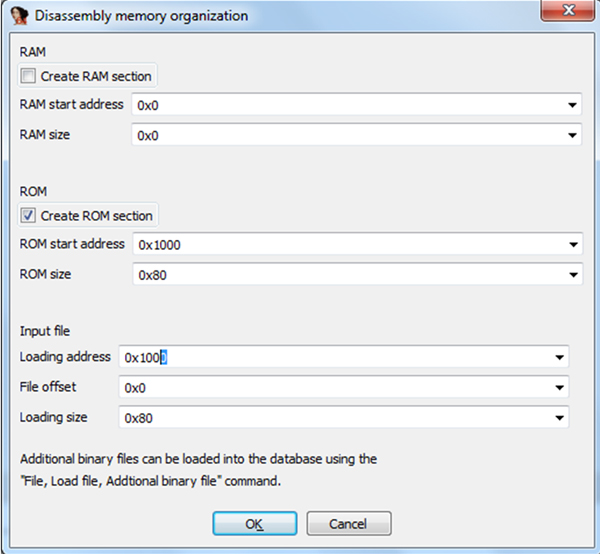Expand the ROM size dropdown arrow
Screen dimensions: 600x554
point(572,274)
